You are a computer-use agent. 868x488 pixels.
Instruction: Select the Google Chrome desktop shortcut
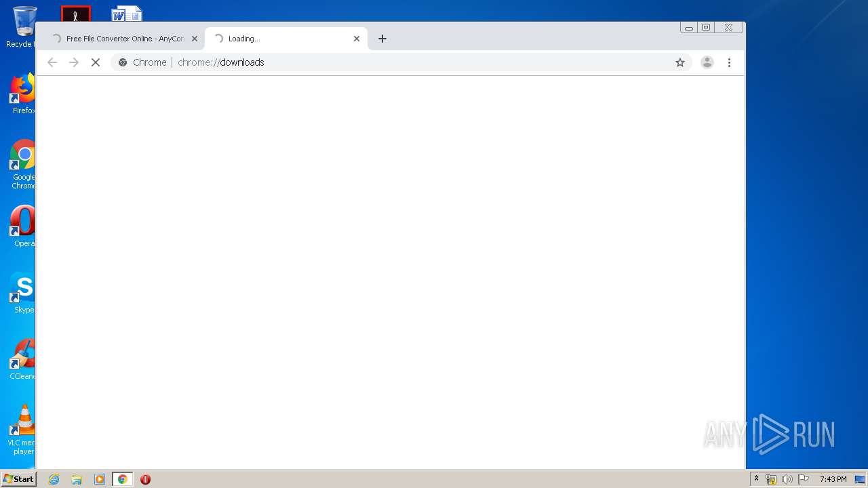[22, 165]
